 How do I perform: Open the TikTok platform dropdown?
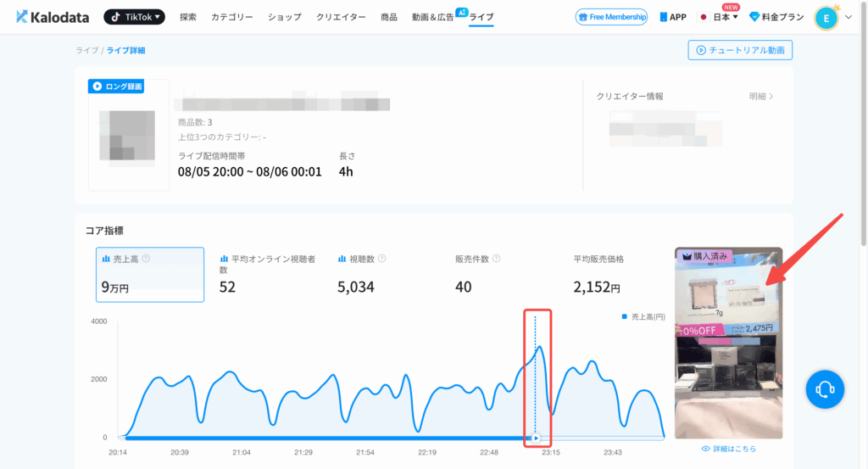pyautogui.click(x=135, y=17)
